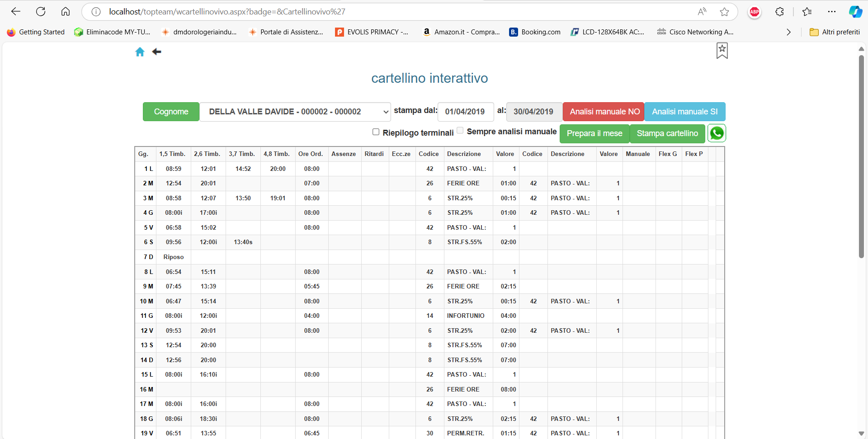Click Analisi manuale SI button
The height and width of the screenshot is (439, 868).
[x=685, y=112]
